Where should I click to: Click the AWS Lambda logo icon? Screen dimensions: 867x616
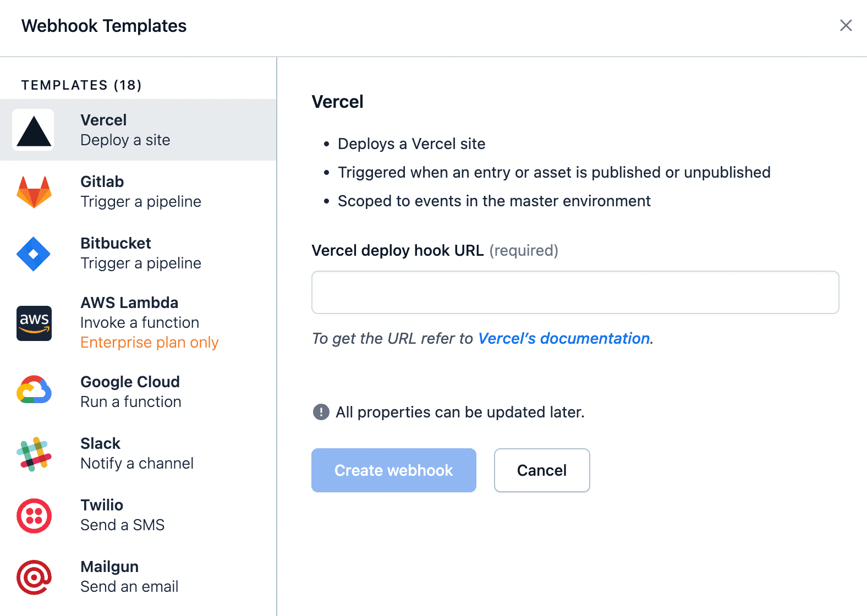[34, 323]
